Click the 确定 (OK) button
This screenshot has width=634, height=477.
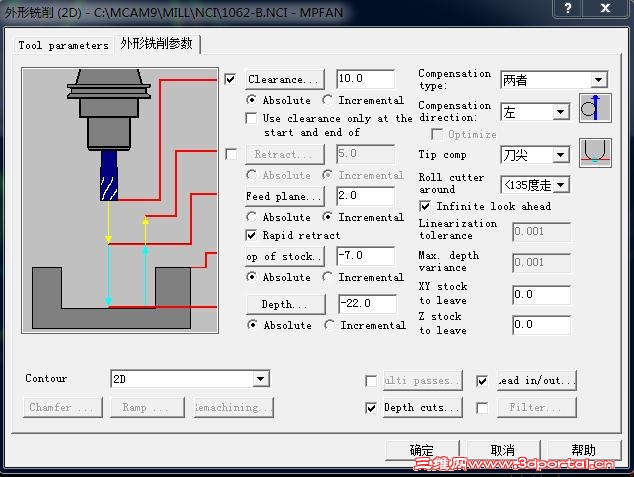[422, 450]
